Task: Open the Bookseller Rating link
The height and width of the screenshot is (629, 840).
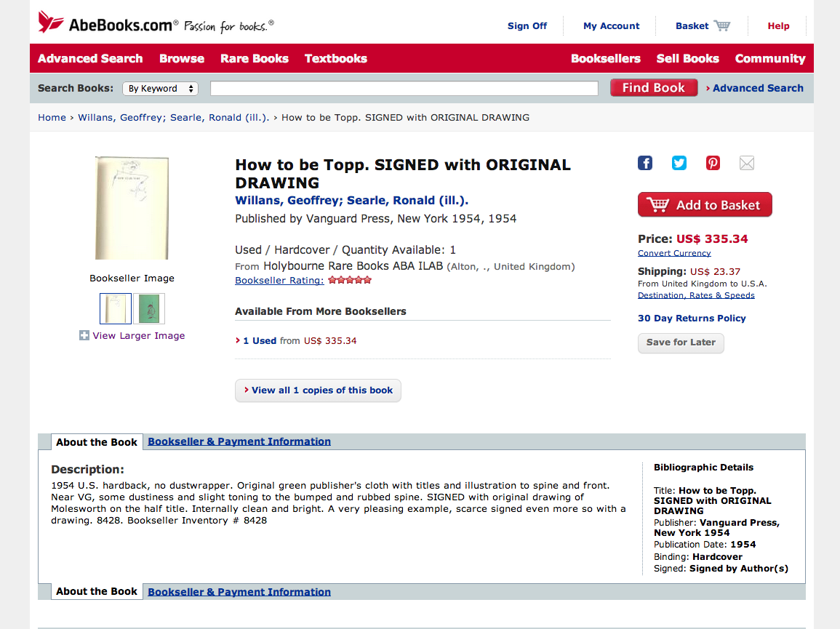Action: pos(279,280)
